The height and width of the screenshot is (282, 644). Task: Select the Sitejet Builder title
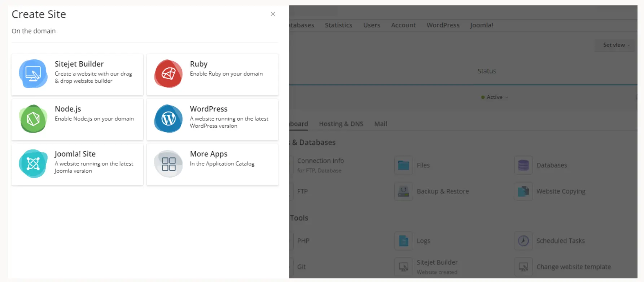(x=79, y=64)
